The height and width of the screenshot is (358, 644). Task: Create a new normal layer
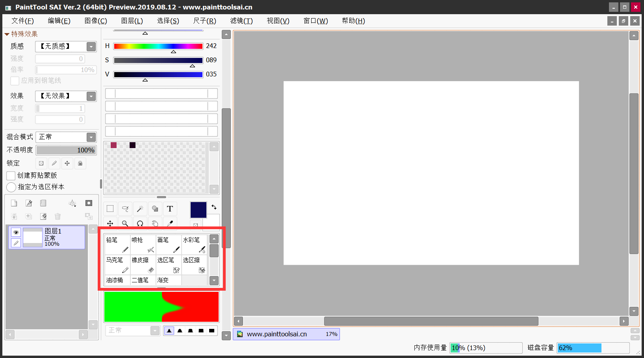(x=14, y=203)
